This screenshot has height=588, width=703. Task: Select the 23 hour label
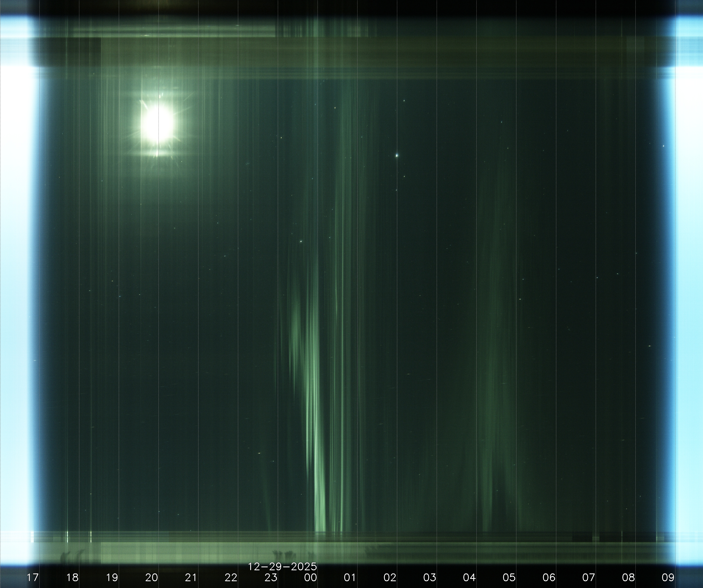point(271,578)
